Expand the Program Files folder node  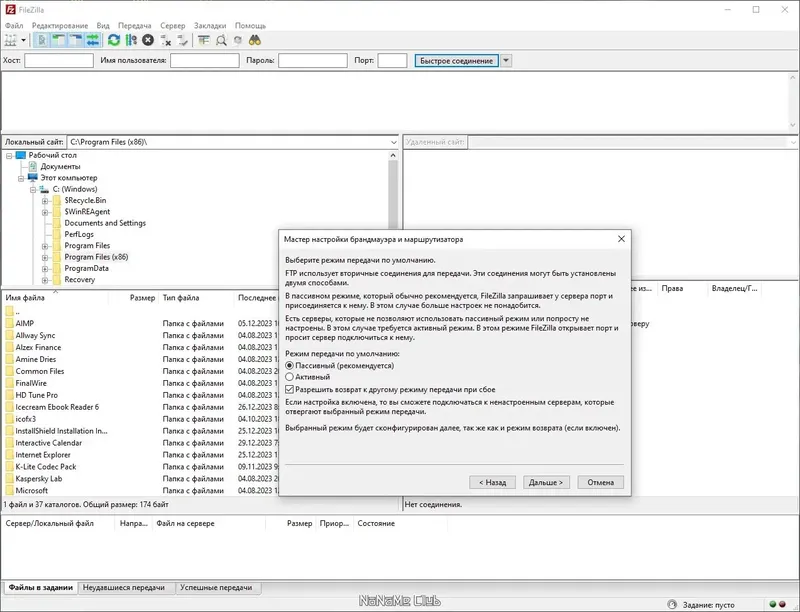(45, 246)
